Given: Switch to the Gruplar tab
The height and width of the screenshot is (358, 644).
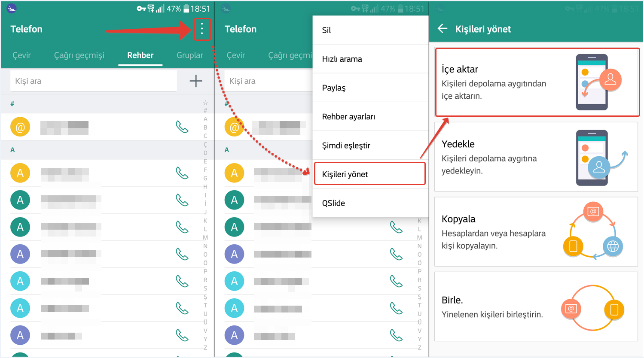Looking at the screenshot, I should tap(189, 55).
